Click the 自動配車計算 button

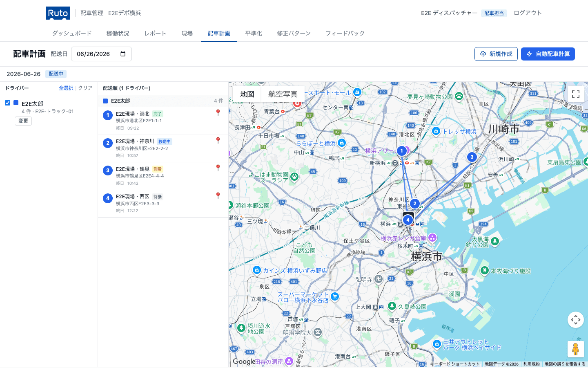coord(548,54)
